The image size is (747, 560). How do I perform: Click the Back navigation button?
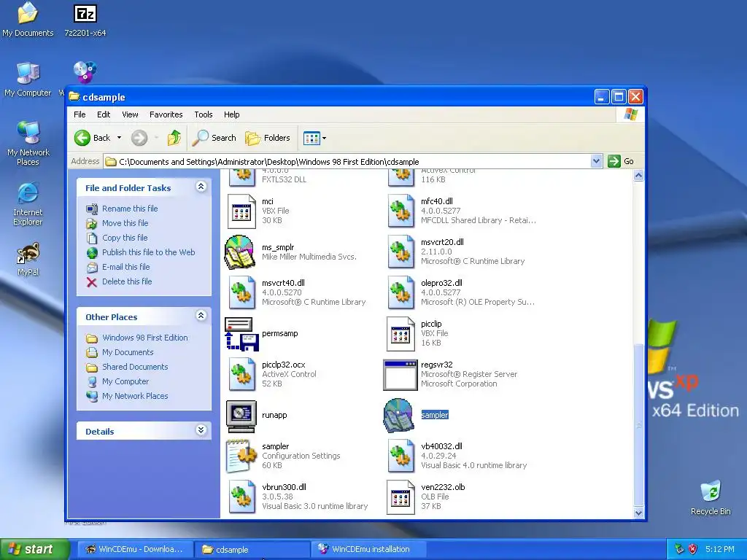point(93,138)
